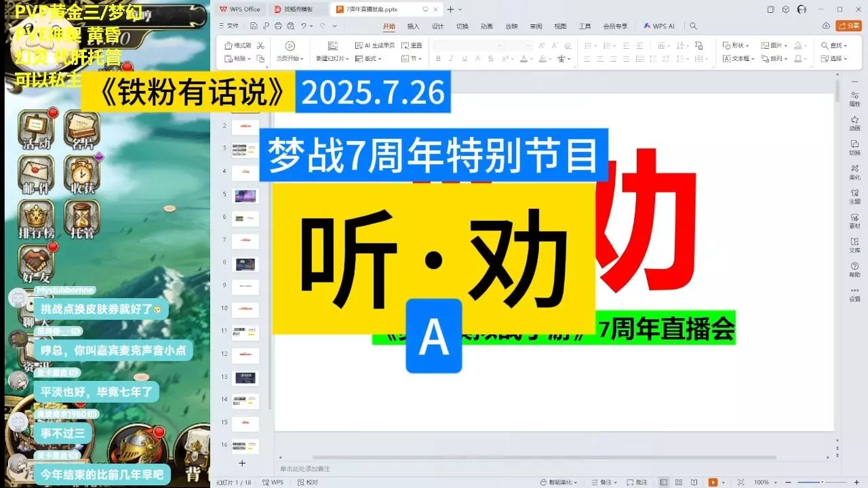The width and height of the screenshot is (868, 488).
Task: Open the 文件 file menu
Action: tap(230, 26)
